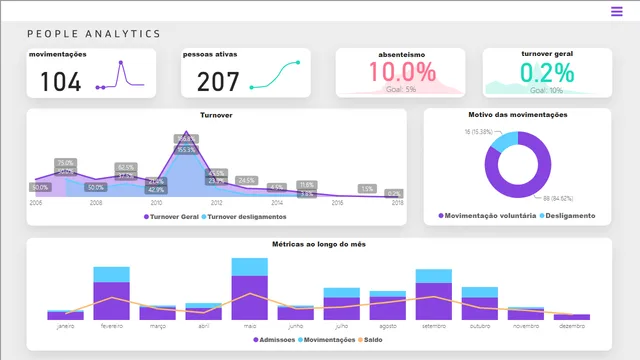Click the junho axis label
The height and width of the screenshot is (360, 640).
coord(296,326)
